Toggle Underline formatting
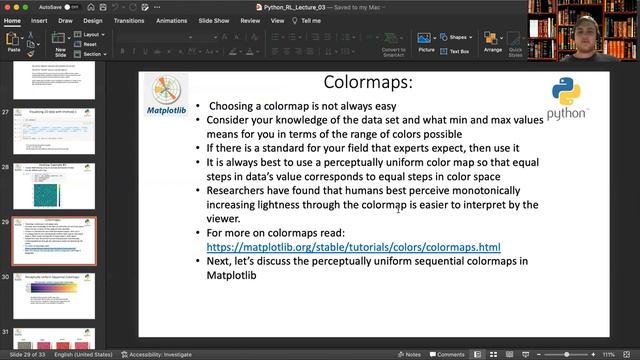 [145, 51]
